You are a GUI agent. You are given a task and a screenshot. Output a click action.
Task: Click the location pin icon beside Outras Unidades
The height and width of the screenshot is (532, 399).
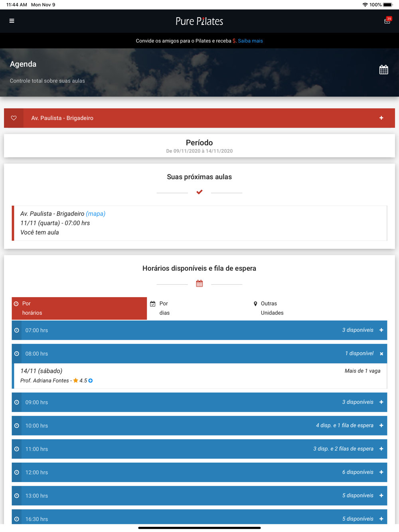[255, 304]
